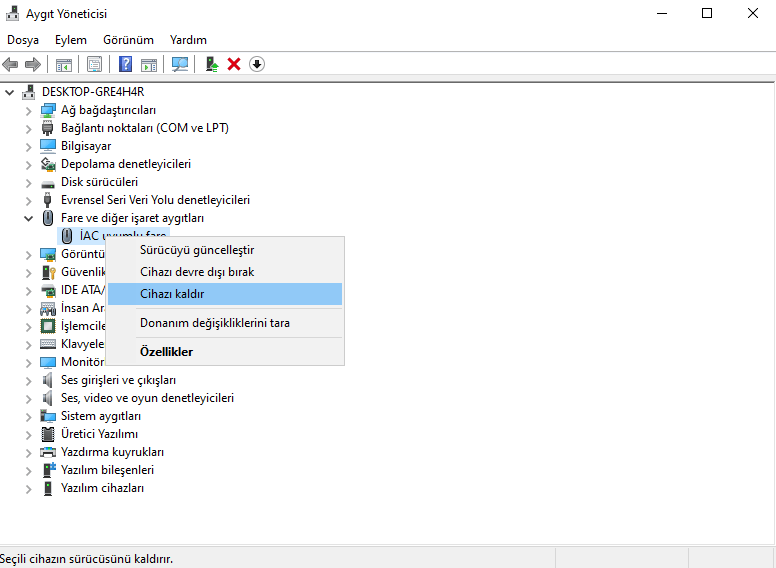Viewport: 776px width, 568px height.
Task: Click status bar text Seçili cihazın sürücüsünü kaldırır
Action: (x=87, y=559)
